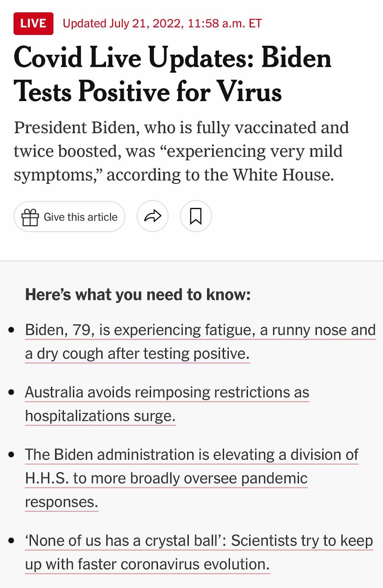The height and width of the screenshot is (588, 383).
Task: Save article with the bookmark icon
Action: [196, 216]
